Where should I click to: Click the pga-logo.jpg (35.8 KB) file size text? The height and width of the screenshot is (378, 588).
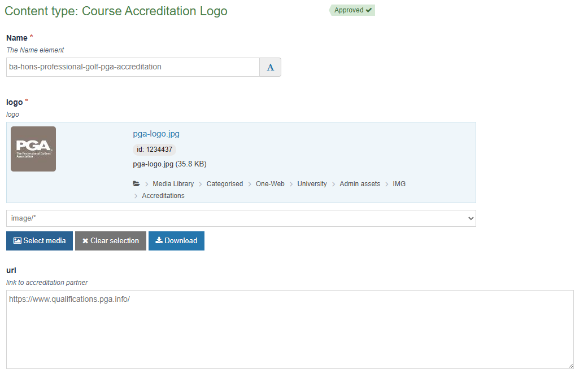point(169,164)
